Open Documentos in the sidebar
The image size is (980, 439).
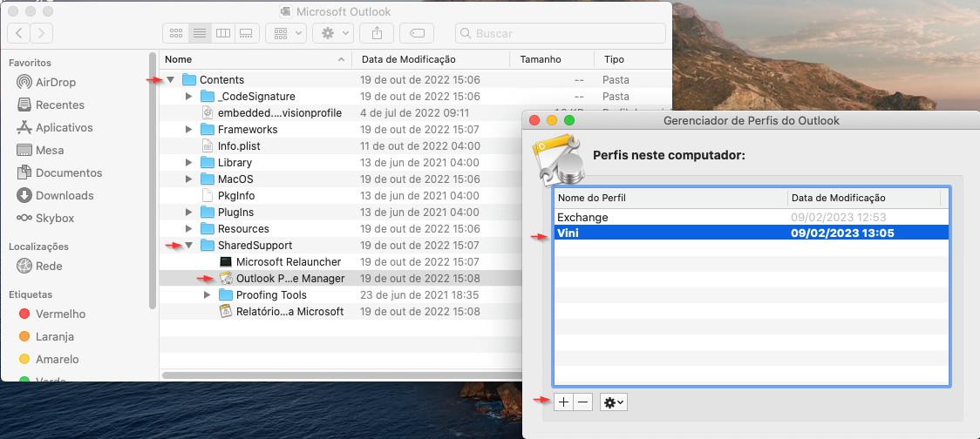59,172
